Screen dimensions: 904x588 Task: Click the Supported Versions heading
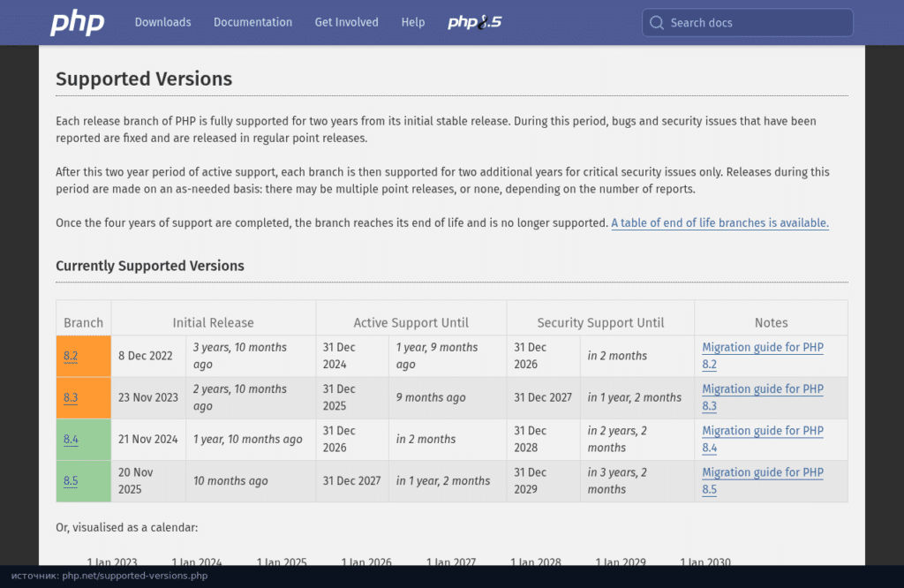(144, 79)
